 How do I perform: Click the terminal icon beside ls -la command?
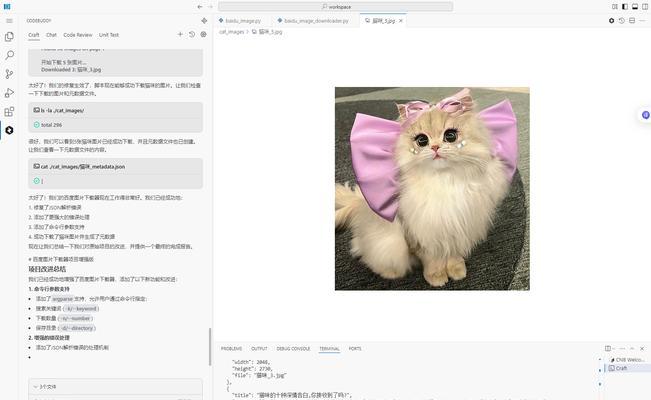click(x=37, y=110)
